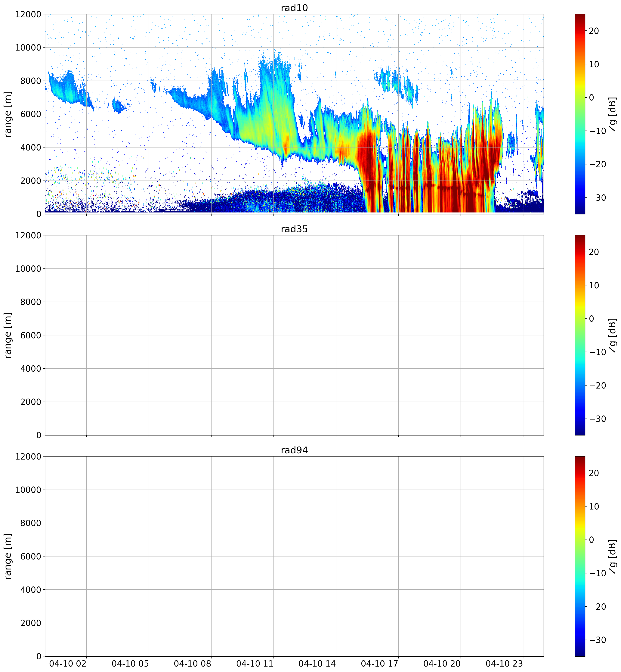The width and height of the screenshot is (621, 672).
Task: Click the "rad94" plot title
Action: tap(294, 450)
